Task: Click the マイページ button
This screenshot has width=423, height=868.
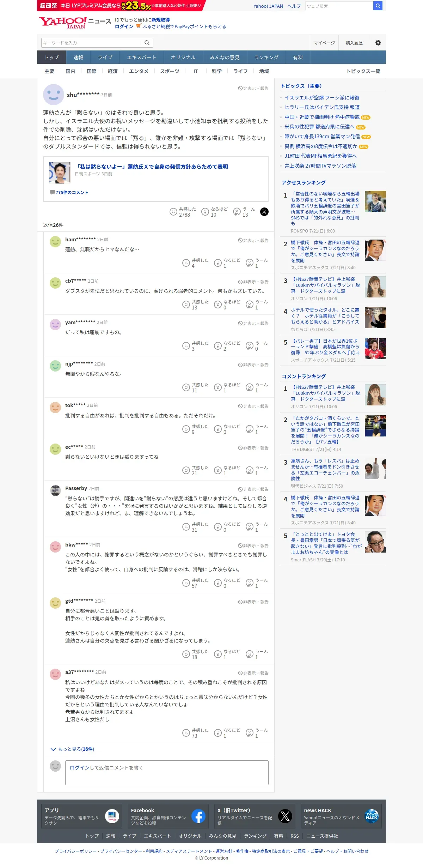Action: (324, 43)
